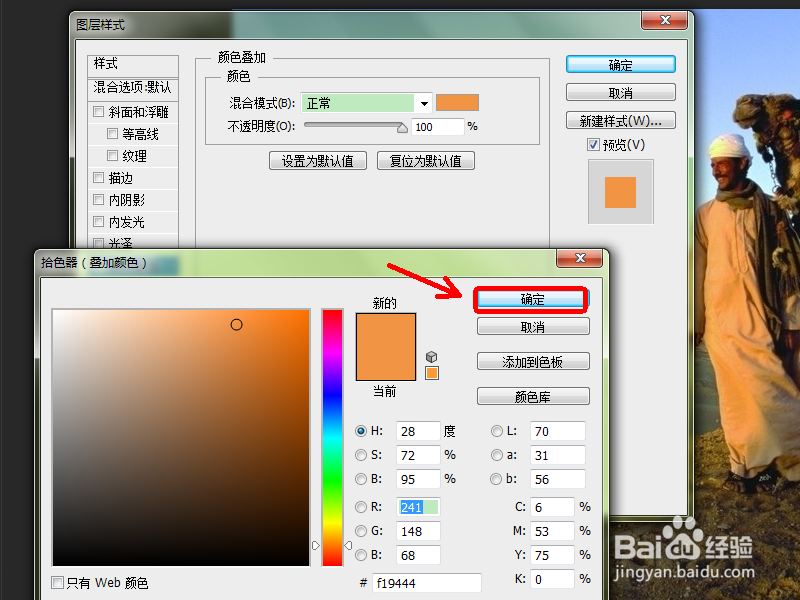800x600 pixels.
Task: Click the orange overlay color swatch
Action: [x=457, y=103]
